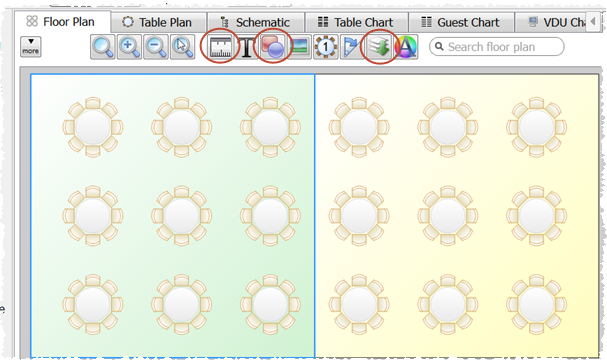Click the zoom-to-selection magnifier with cursor
This screenshot has width=607, height=364.
click(x=182, y=47)
